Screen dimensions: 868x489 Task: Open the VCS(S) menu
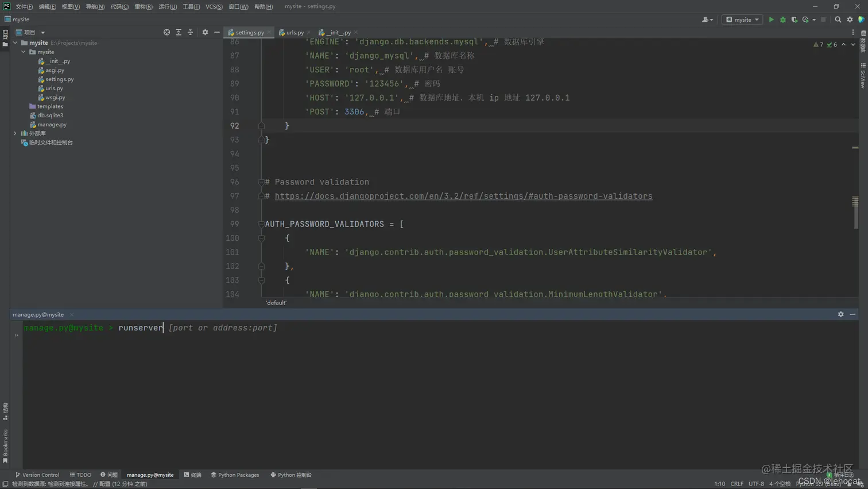point(214,6)
